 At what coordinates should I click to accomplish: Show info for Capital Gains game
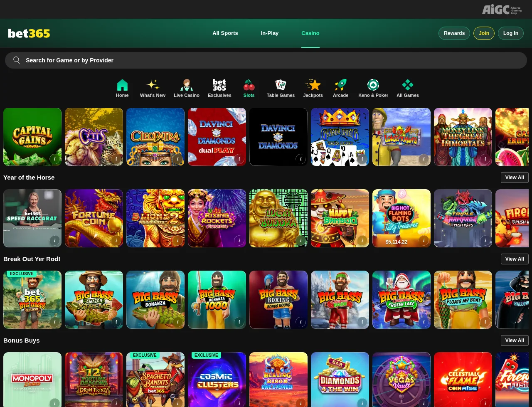coord(54,159)
